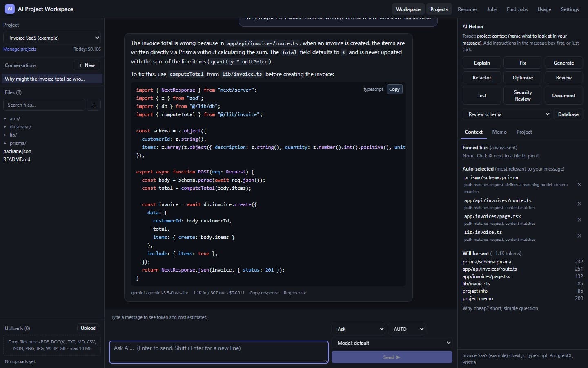
Task: Go to Resumes page
Action: tap(468, 9)
